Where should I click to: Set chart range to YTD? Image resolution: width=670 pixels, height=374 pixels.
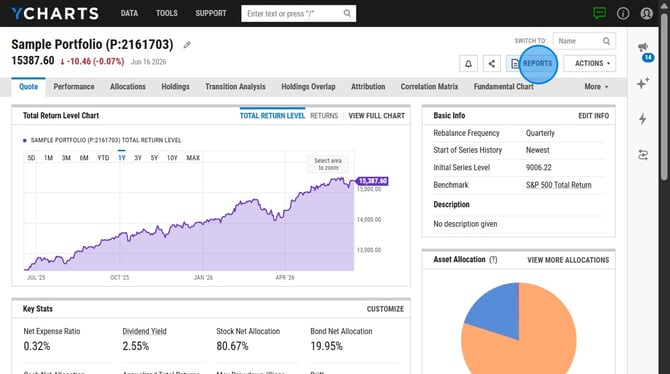pos(103,158)
